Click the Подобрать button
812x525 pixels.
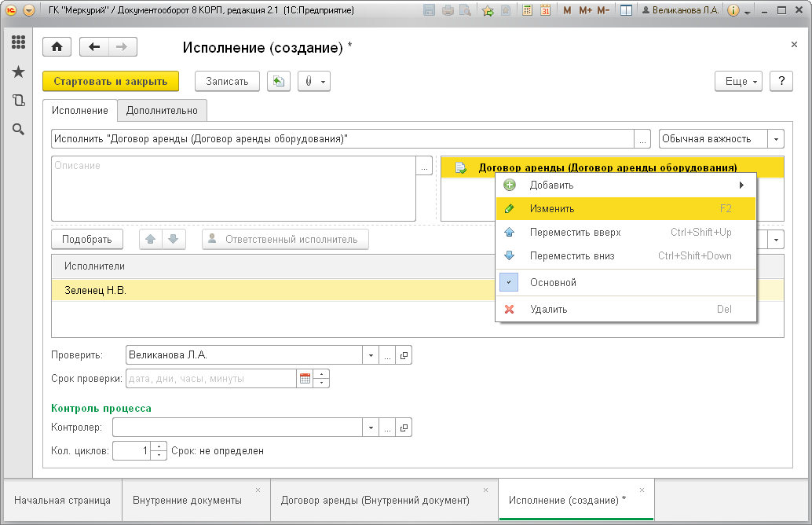point(87,239)
